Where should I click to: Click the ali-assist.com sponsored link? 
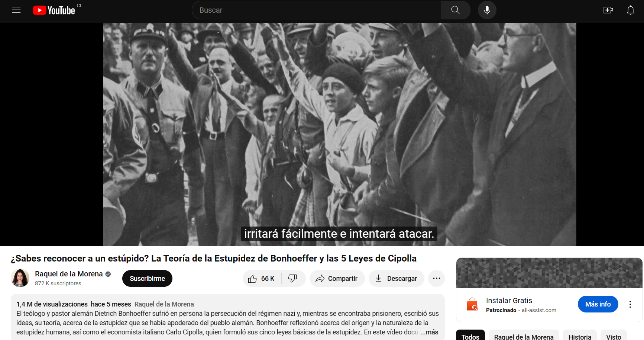tap(539, 310)
